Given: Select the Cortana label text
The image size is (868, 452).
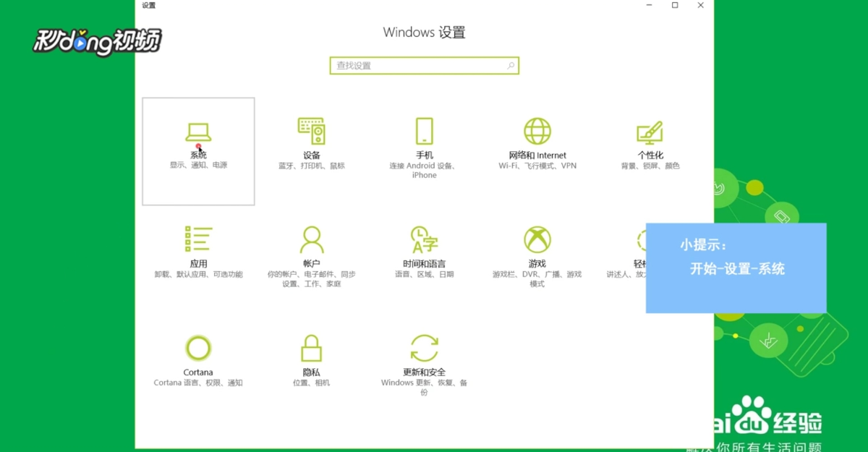Looking at the screenshot, I should pos(198,372).
